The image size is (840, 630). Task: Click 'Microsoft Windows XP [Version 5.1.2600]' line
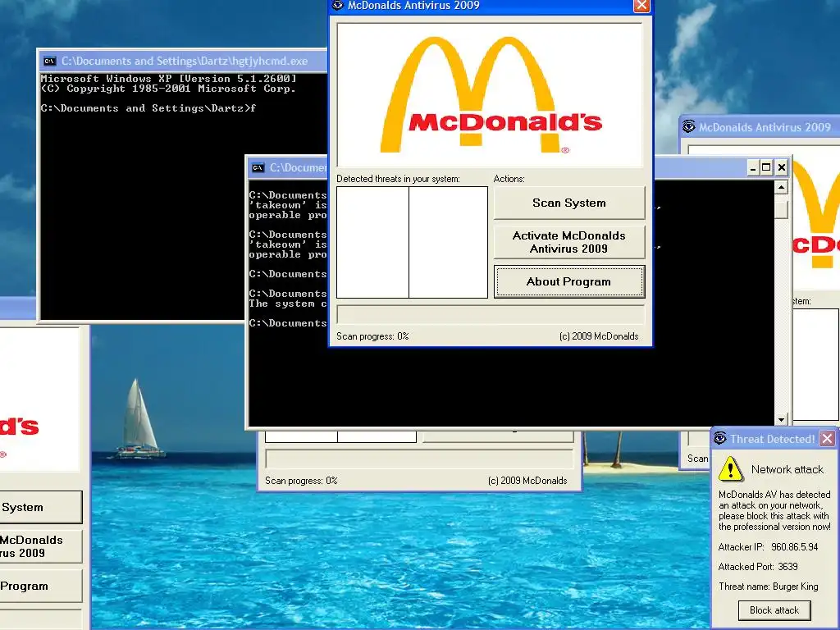coord(168,79)
